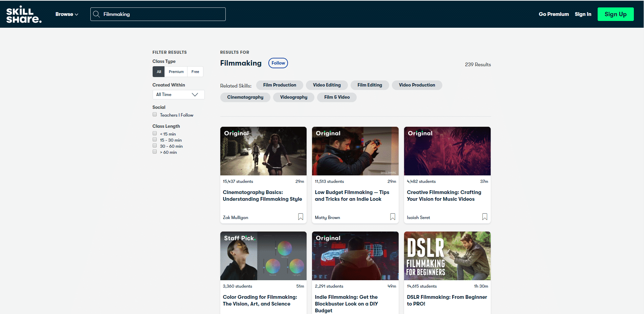644x314 pixels.
Task: Click the 15,437 students text
Action: click(x=238, y=182)
